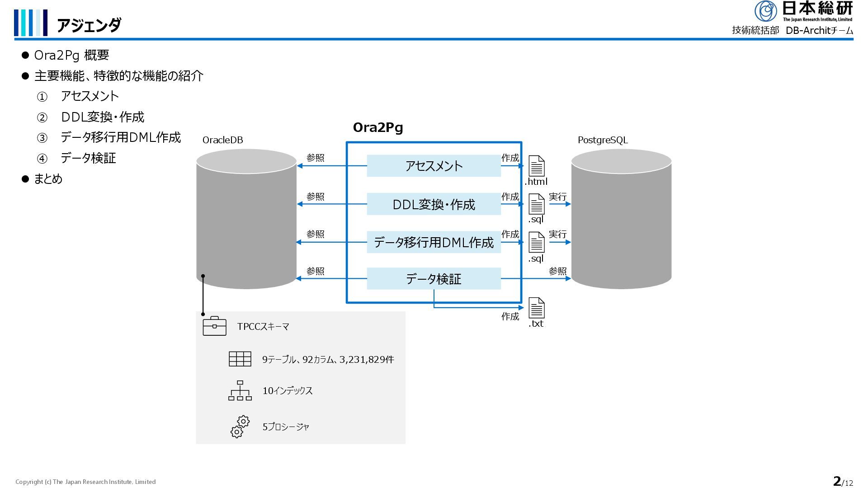Image resolution: width=868 pixels, height=488 pixels.
Task: Select the データ検証 box in diagram
Action: coord(434,279)
